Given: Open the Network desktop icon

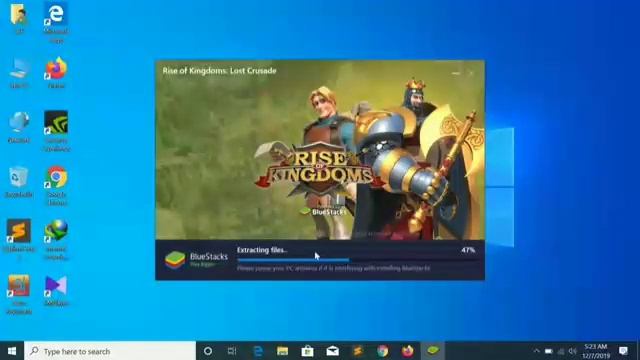Looking at the screenshot, I should [x=19, y=127].
